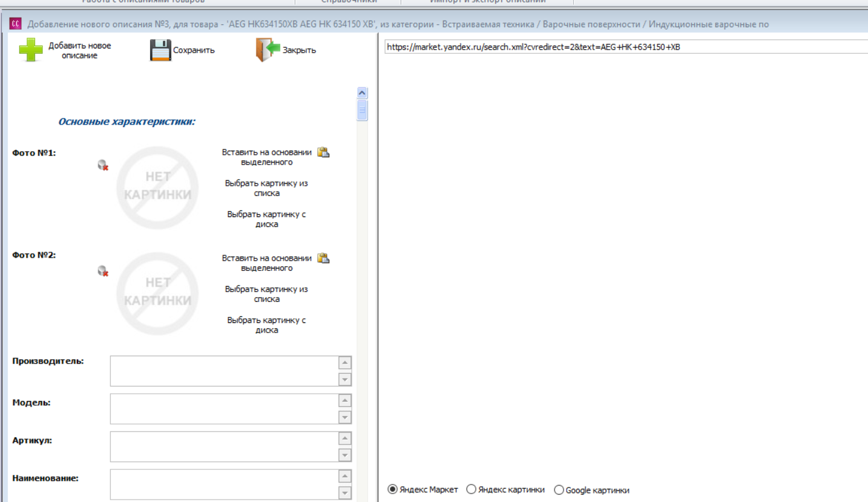Click 'Выбрать картинку из списка' for Фото №1

[x=266, y=188]
